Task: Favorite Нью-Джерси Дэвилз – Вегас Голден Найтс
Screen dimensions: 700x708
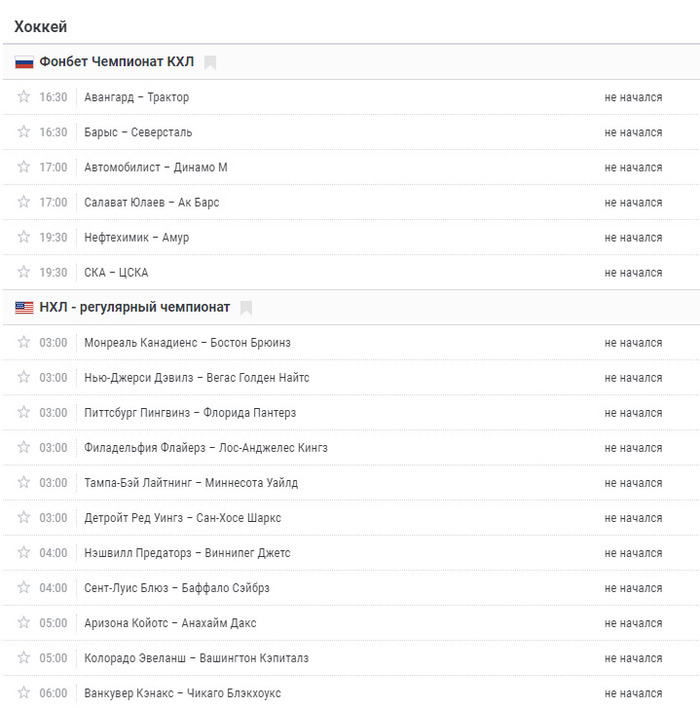Action: pos(23,377)
